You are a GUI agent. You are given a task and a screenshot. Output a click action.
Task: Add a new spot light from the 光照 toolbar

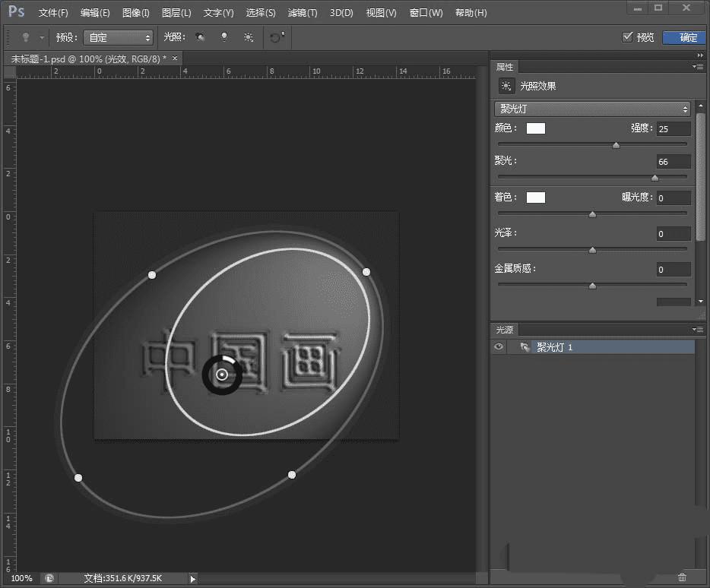pyautogui.click(x=200, y=37)
